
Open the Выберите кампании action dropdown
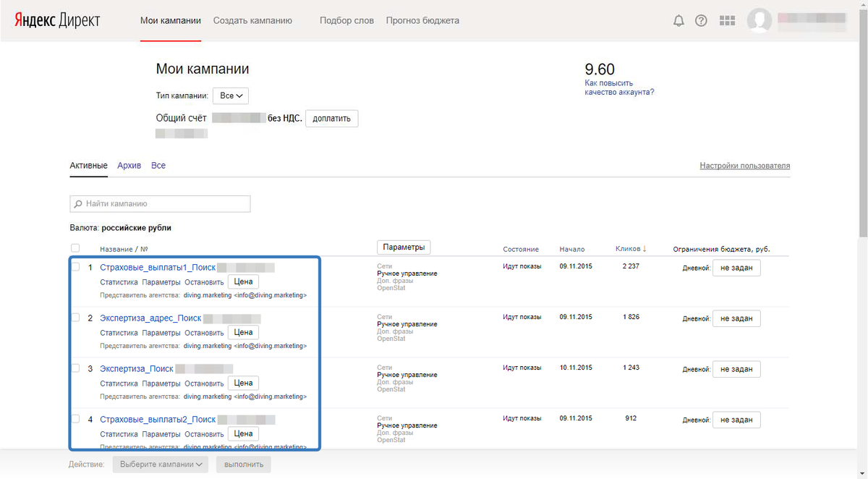[x=161, y=465]
